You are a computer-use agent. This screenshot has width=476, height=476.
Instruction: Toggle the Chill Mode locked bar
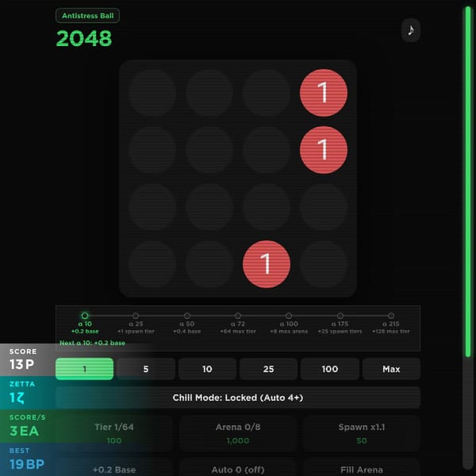click(238, 397)
